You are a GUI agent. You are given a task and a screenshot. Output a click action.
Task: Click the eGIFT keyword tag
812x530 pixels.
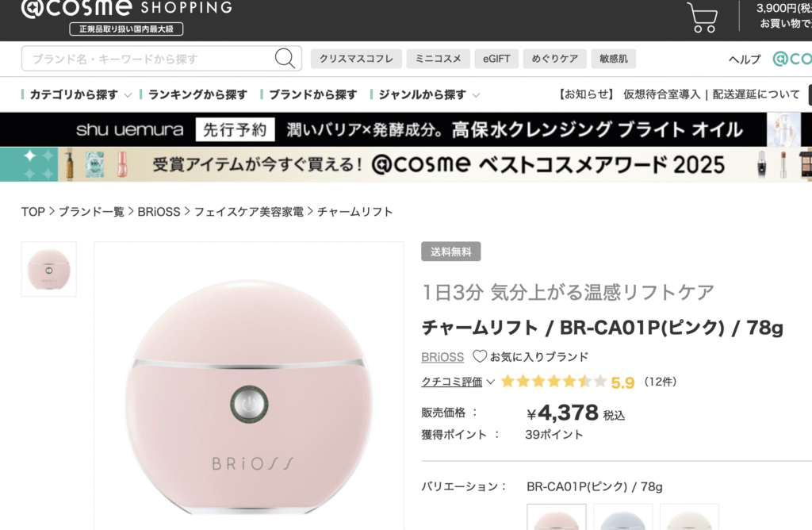click(497, 59)
